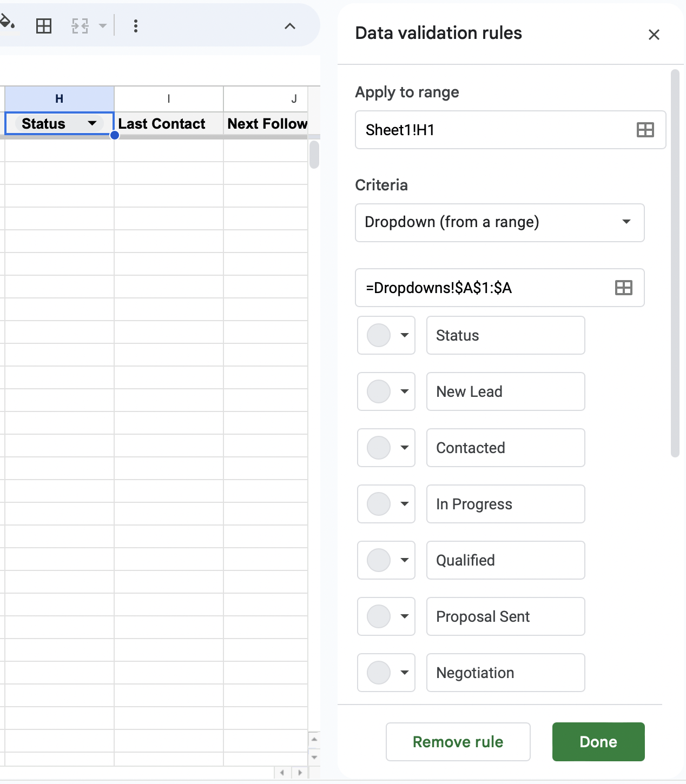The width and height of the screenshot is (686, 784).
Task: Click the grid icon beside the Dropdowns range formula
Action: (x=623, y=288)
